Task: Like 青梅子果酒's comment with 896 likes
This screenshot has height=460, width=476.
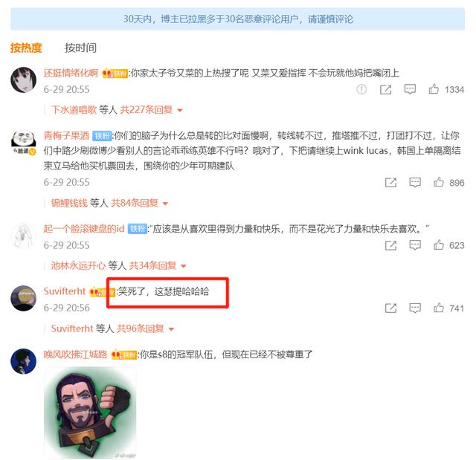Action: (439, 182)
